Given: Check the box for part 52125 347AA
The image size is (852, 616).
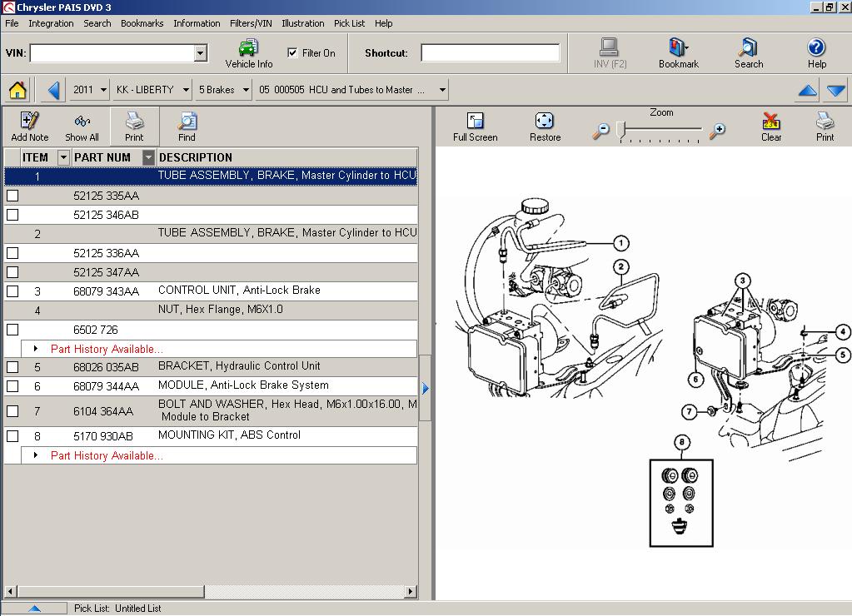Looking at the screenshot, I should (x=12, y=272).
